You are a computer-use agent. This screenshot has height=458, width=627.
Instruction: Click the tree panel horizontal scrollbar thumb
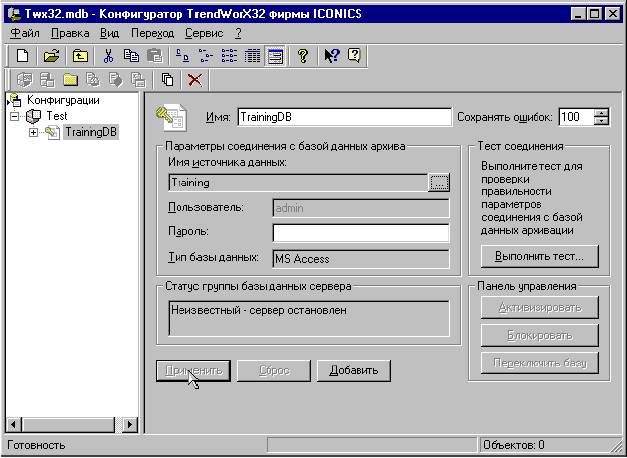[68, 424]
